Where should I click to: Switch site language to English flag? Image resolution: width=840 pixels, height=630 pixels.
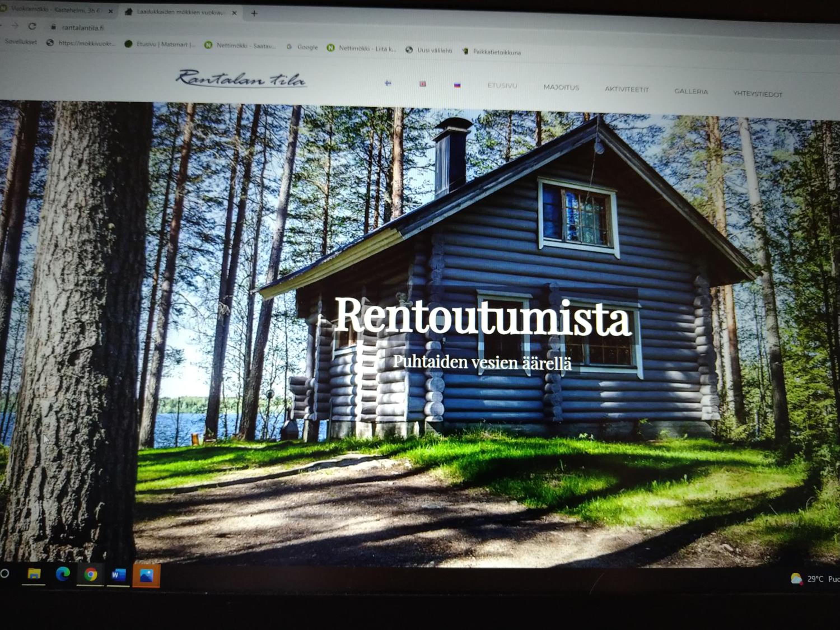point(422,84)
